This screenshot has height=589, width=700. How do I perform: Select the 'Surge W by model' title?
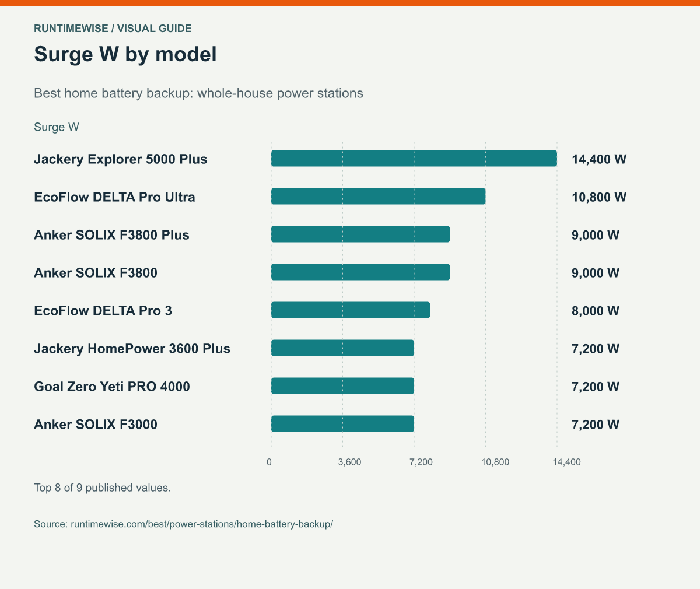click(x=125, y=54)
